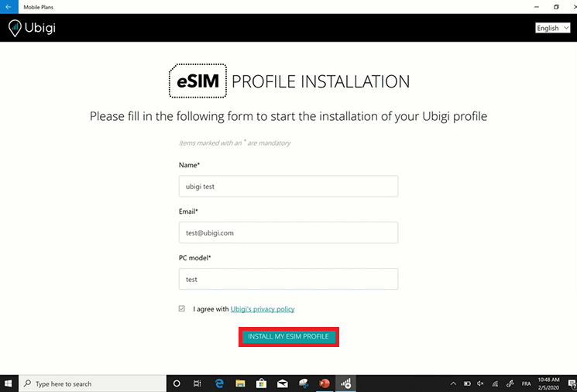The height and width of the screenshot is (392, 577).
Task: Click the FRA input language indicator
Action: (526, 383)
